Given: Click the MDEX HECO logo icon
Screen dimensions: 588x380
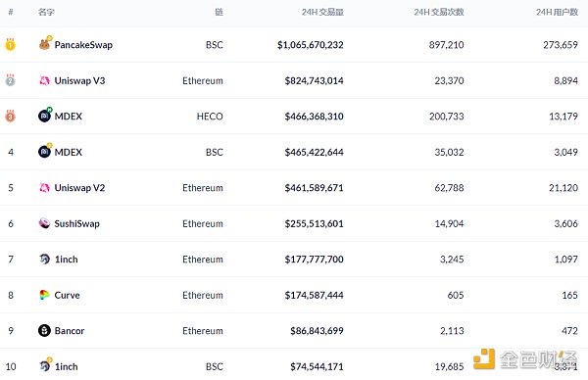Looking at the screenshot, I should click(x=45, y=117).
